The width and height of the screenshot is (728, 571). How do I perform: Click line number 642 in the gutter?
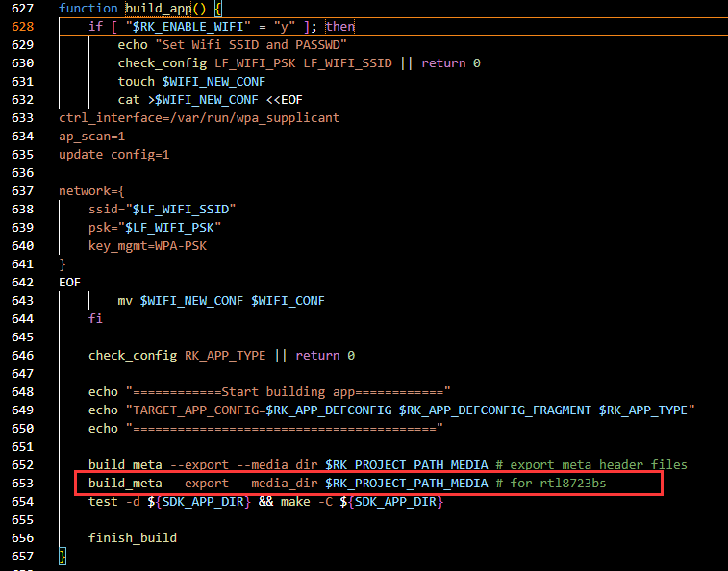click(22, 283)
